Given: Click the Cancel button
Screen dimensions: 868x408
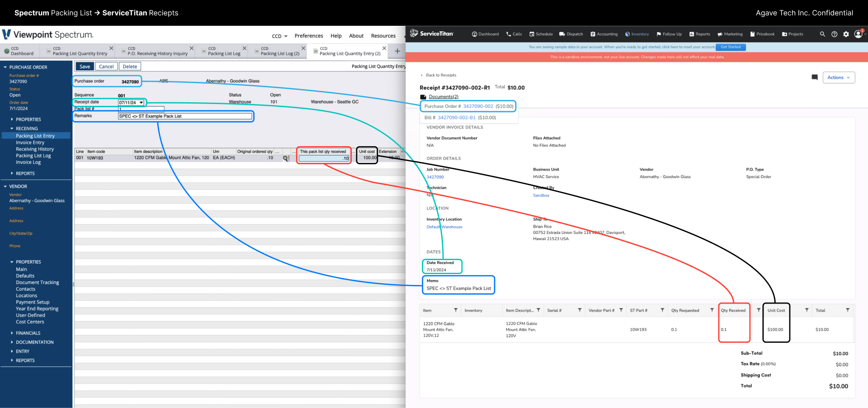Looking at the screenshot, I should [106, 66].
